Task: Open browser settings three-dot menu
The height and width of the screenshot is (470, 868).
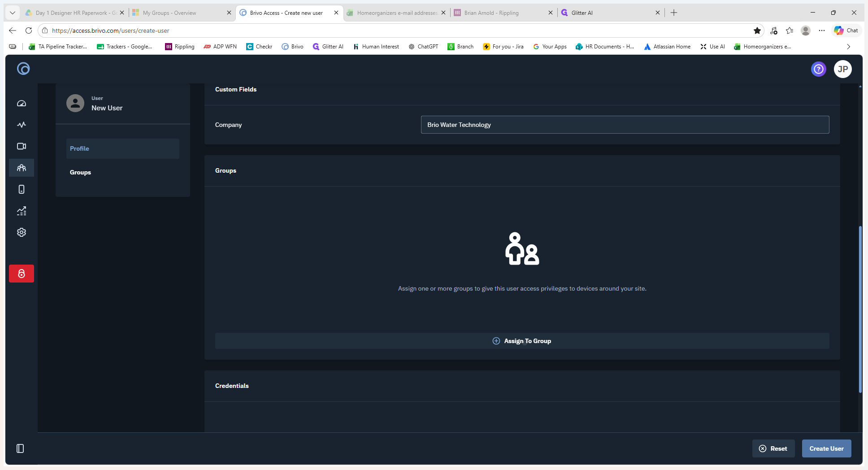Action: tap(822, 30)
